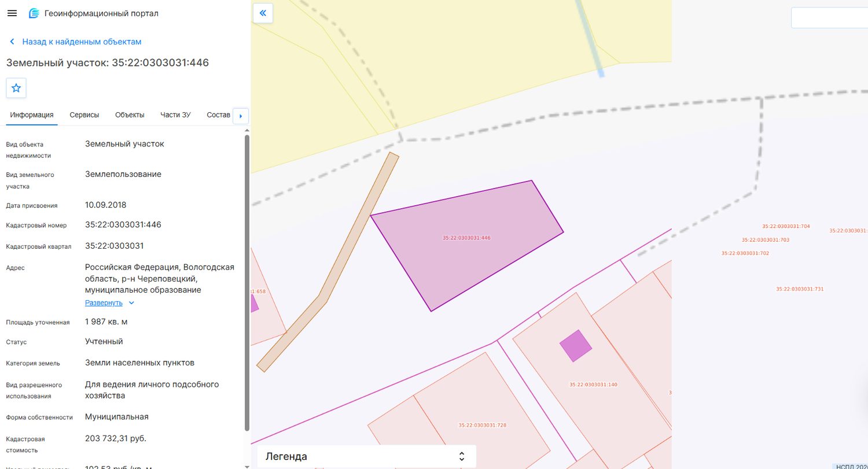The width and height of the screenshot is (868, 469).
Task: Click the cadastral value 203 732,31 руб.
Action: click(116, 438)
